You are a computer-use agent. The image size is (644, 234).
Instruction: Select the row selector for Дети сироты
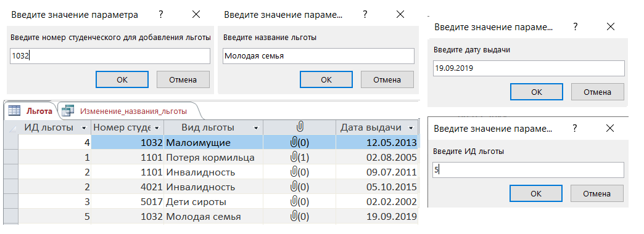click(10, 201)
